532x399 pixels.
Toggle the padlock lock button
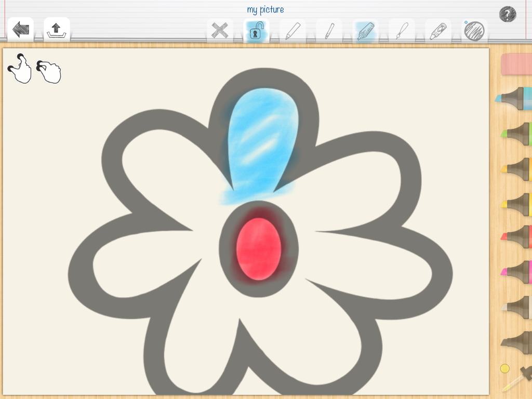[256, 32]
